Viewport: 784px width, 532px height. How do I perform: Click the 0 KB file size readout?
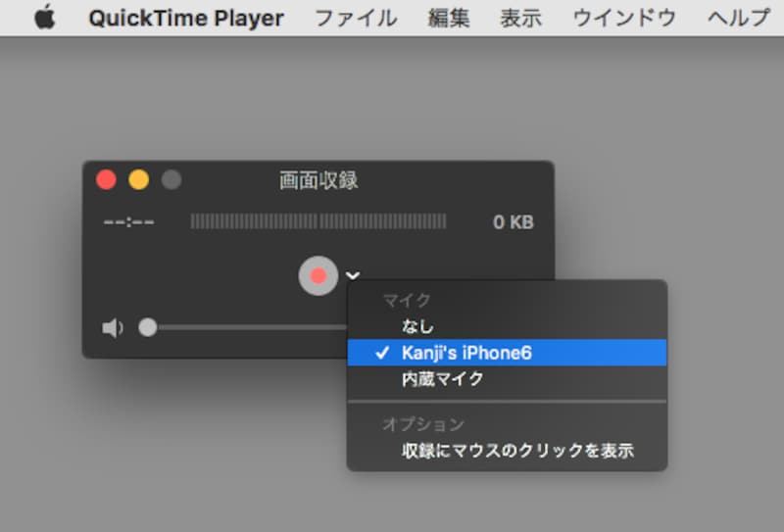coord(514,222)
